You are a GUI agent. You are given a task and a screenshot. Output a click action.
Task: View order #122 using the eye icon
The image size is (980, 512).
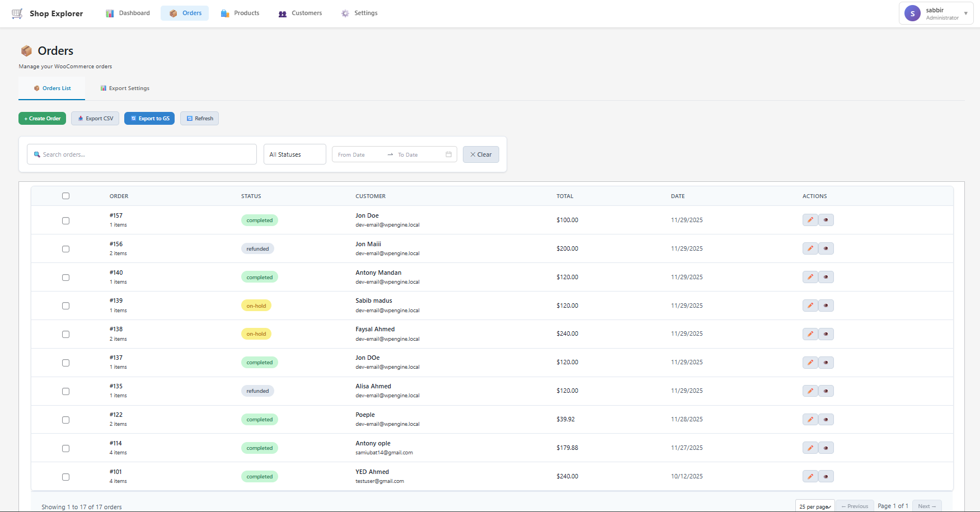coord(826,420)
